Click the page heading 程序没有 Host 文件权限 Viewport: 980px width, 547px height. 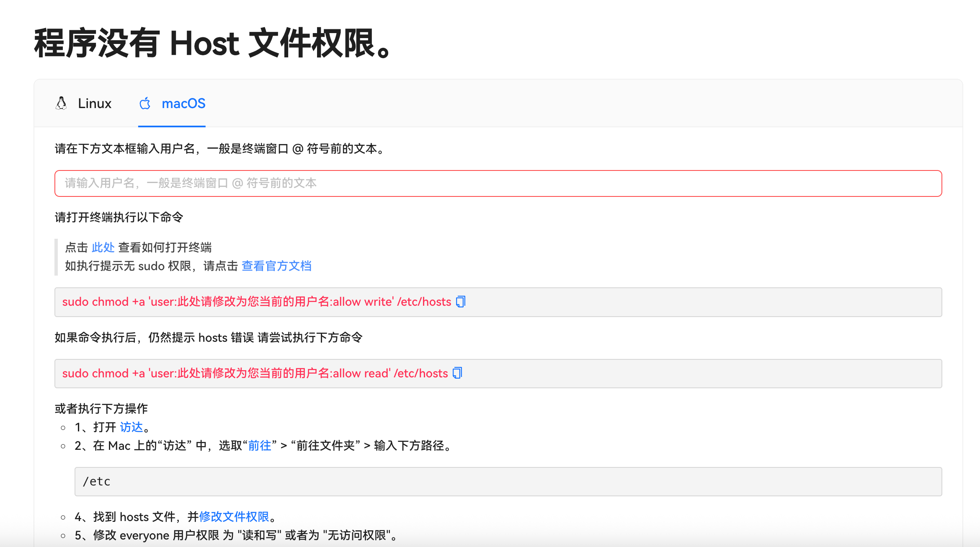click(214, 44)
